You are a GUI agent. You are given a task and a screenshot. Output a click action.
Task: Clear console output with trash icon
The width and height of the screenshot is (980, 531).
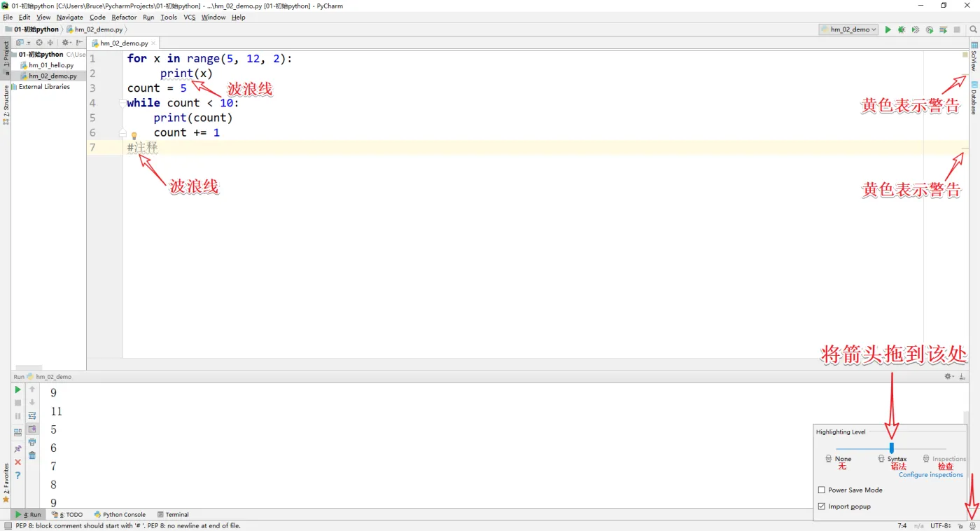pos(32,455)
